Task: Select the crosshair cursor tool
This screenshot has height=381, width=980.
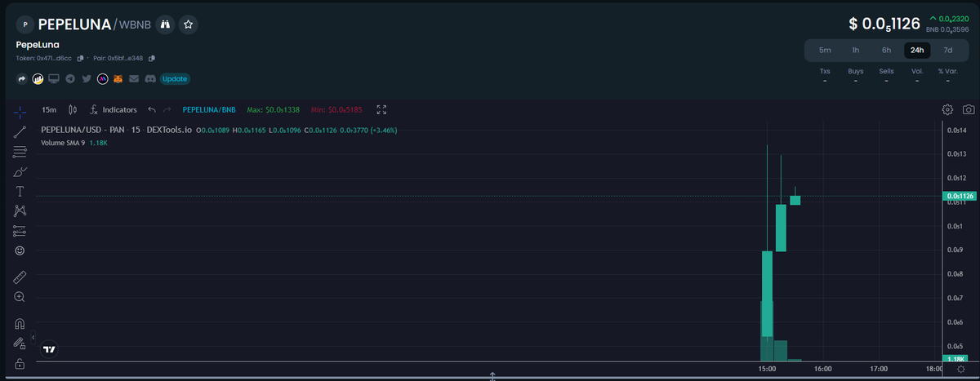Action: pos(20,111)
